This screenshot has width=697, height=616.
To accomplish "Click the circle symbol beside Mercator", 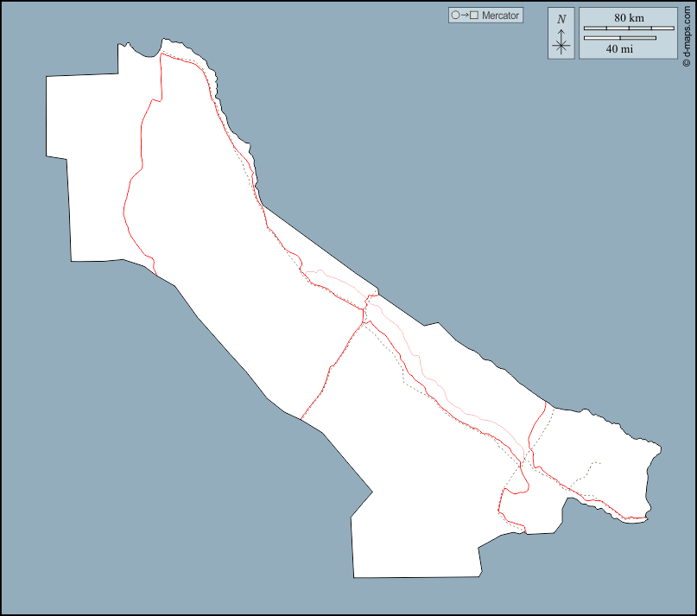I will [454, 16].
